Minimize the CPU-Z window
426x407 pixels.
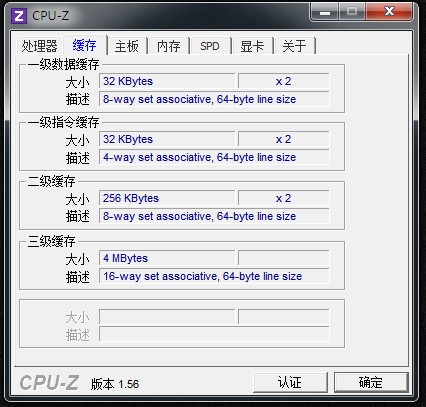pyautogui.click(x=324, y=12)
